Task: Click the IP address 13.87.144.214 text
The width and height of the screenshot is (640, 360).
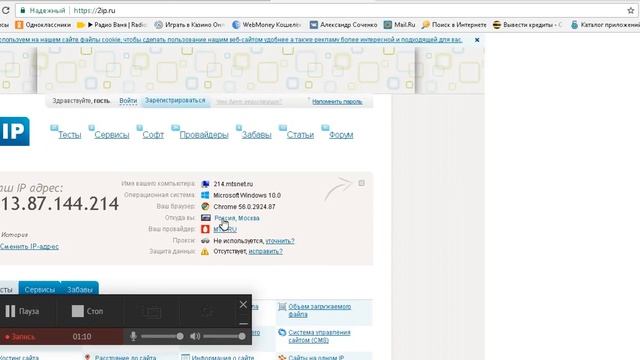Action: 60,204
